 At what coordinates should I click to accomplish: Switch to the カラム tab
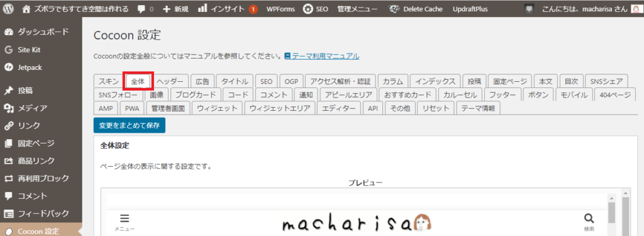point(392,81)
